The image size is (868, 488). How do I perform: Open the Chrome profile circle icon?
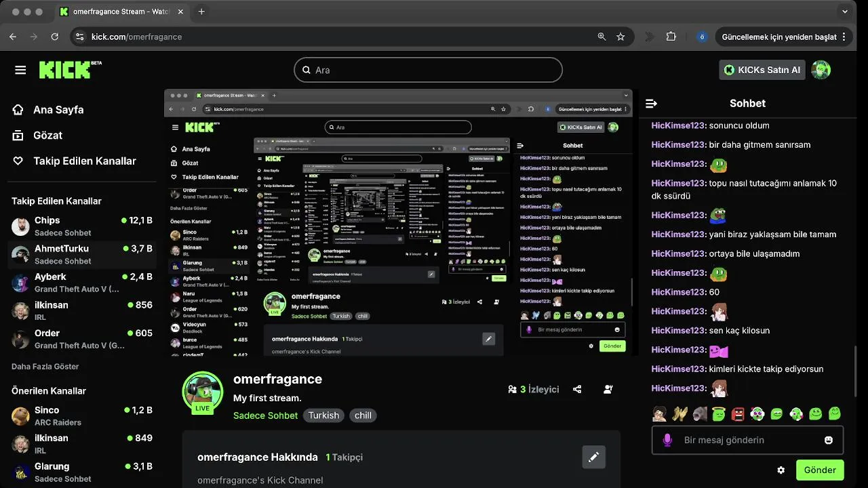coord(703,37)
